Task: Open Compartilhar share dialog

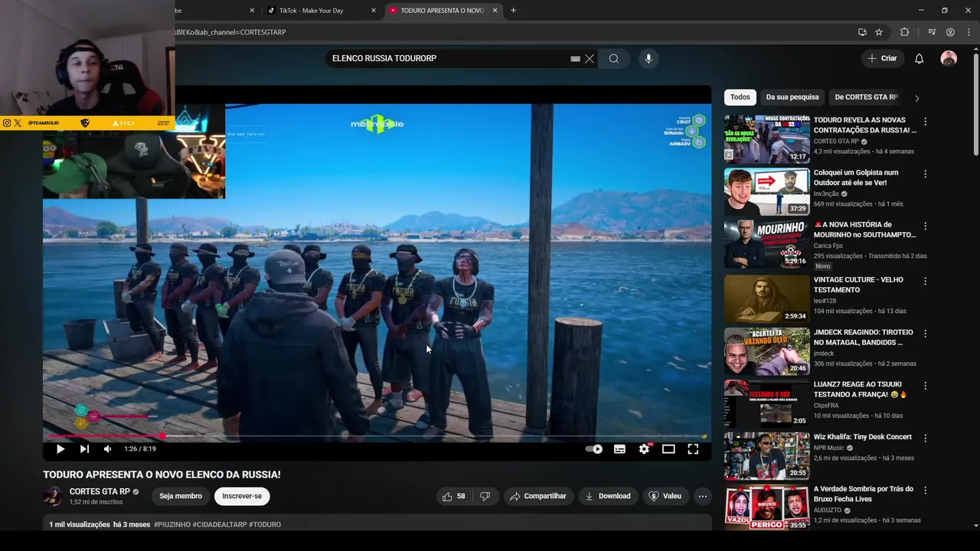Action: 538,496
